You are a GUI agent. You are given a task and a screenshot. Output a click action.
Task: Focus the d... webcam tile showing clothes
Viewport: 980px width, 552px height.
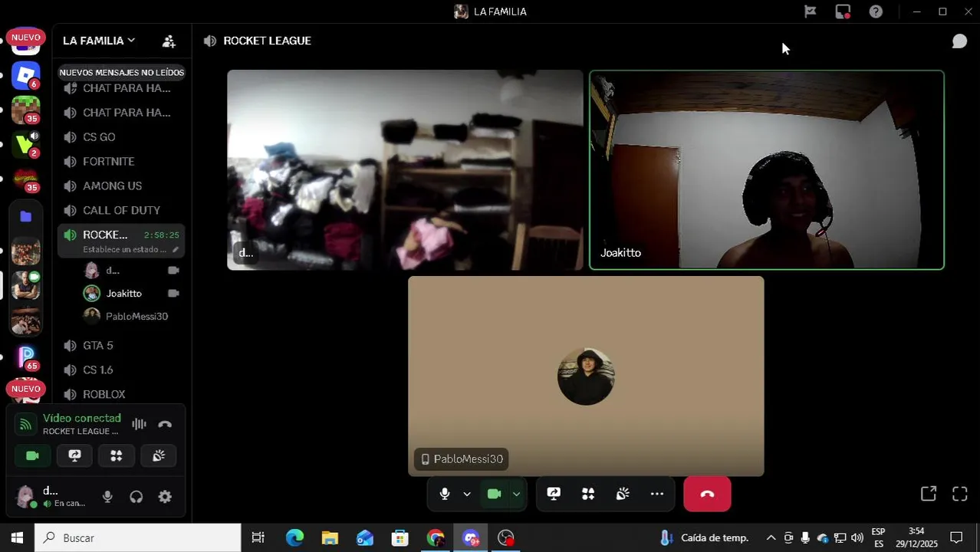[x=405, y=170]
